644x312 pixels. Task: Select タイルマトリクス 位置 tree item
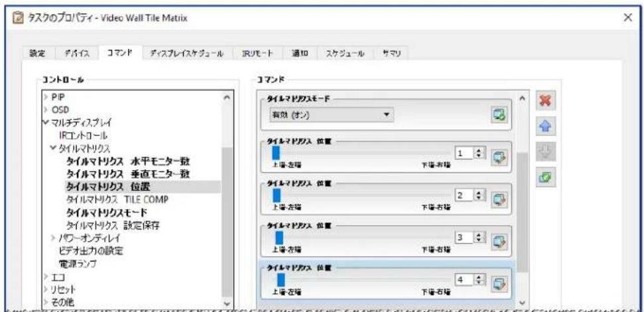click(x=108, y=187)
